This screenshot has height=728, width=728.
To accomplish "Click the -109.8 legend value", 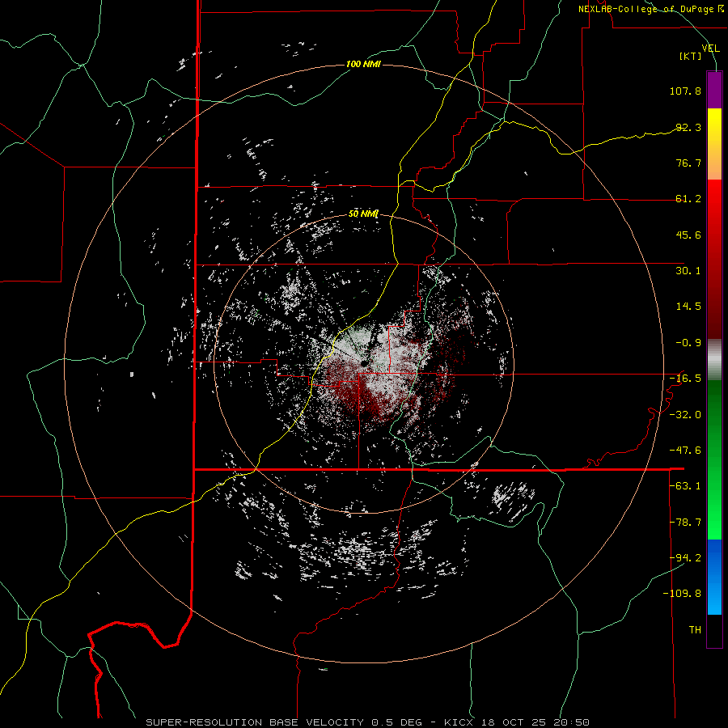I will (x=682, y=594).
